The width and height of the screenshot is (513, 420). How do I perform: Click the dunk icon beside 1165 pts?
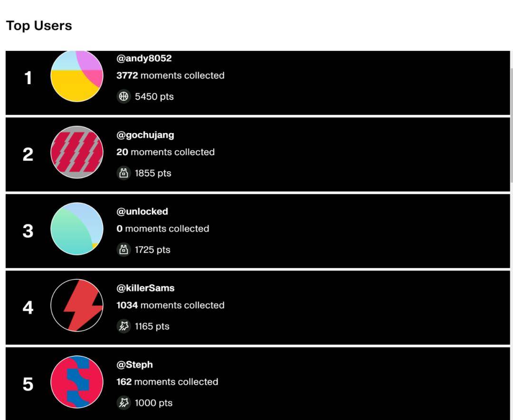point(123,326)
